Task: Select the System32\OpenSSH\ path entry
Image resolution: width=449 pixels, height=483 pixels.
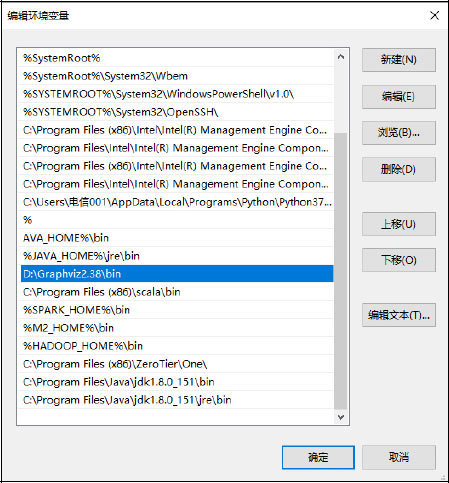Action: point(177,112)
